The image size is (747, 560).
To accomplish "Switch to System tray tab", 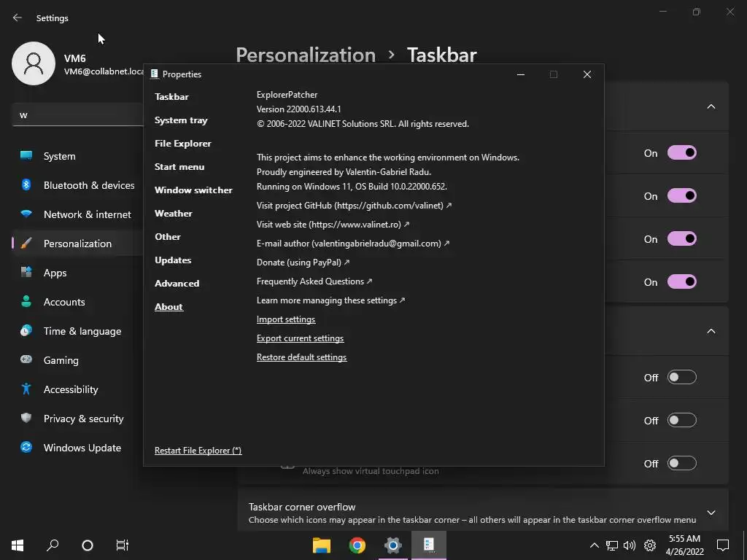I will [181, 120].
